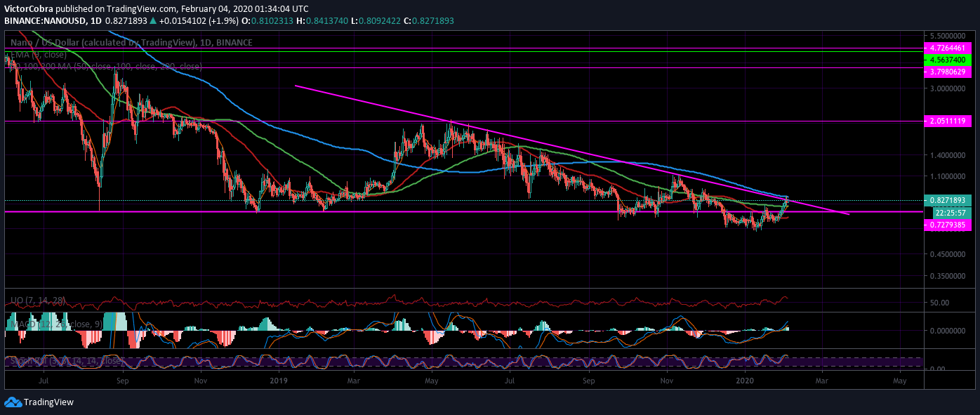Click the 0.00 Stoch RSI pane axis value

[x=936, y=369]
